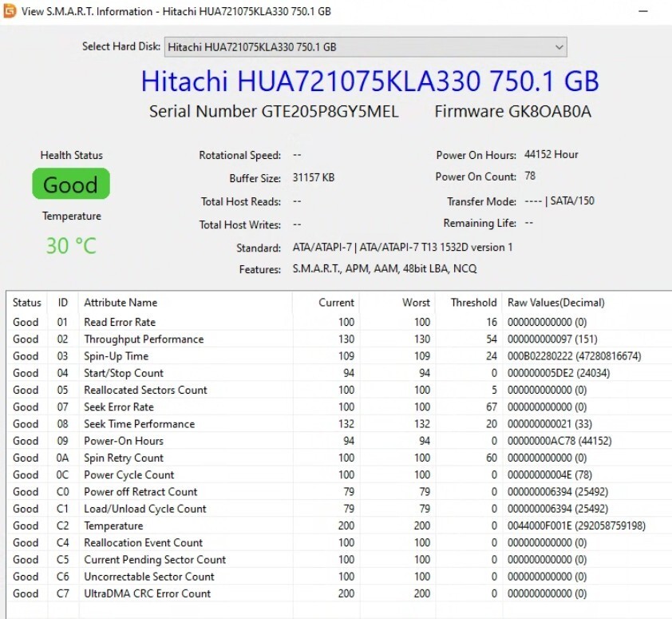
Task: Click raw value 0044000F001E (292058759198)
Action: [x=576, y=526]
